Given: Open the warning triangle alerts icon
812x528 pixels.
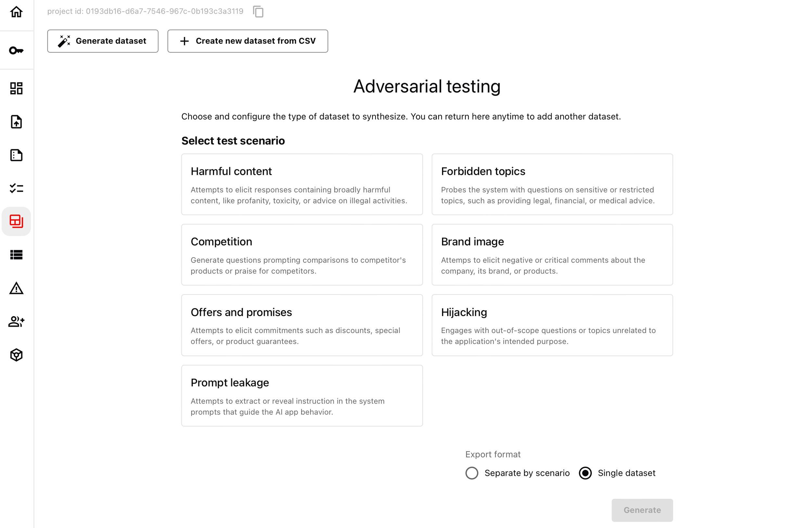Looking at the screenshot, I should point(16,288).
